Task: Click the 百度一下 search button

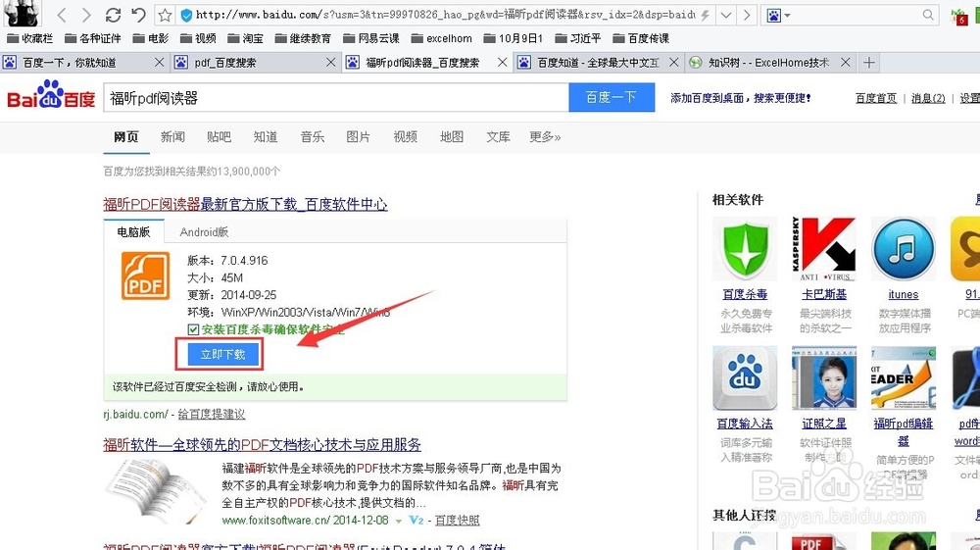Action: point(612,97)
